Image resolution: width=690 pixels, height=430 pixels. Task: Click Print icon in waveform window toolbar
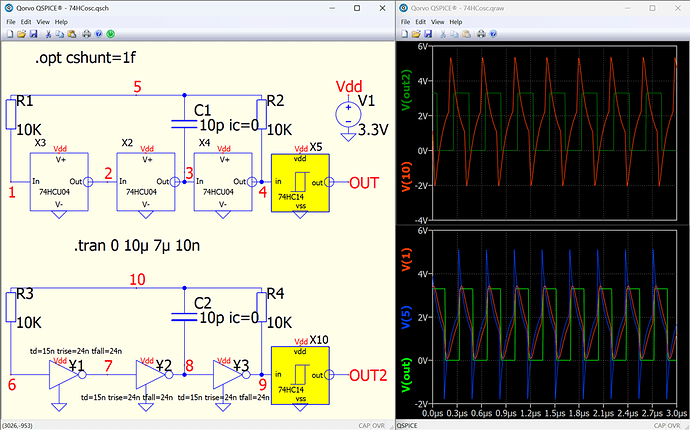[x=481, y=34]
